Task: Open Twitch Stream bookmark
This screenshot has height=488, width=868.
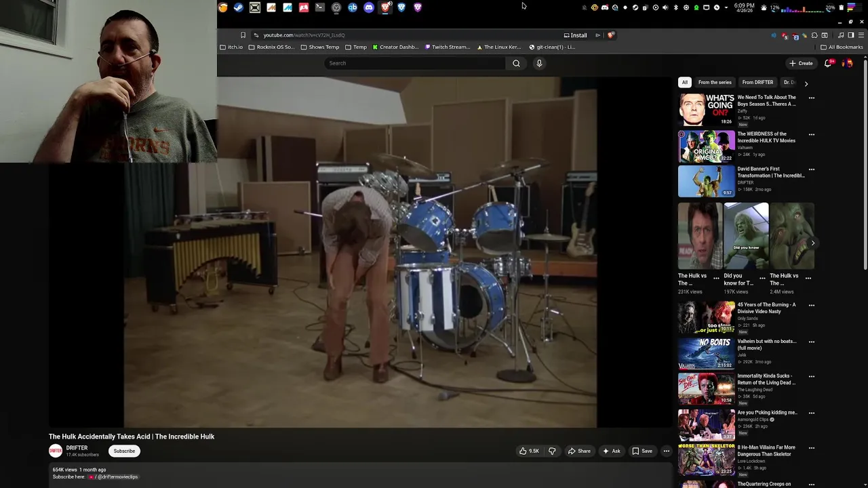Action: point(447,47)
